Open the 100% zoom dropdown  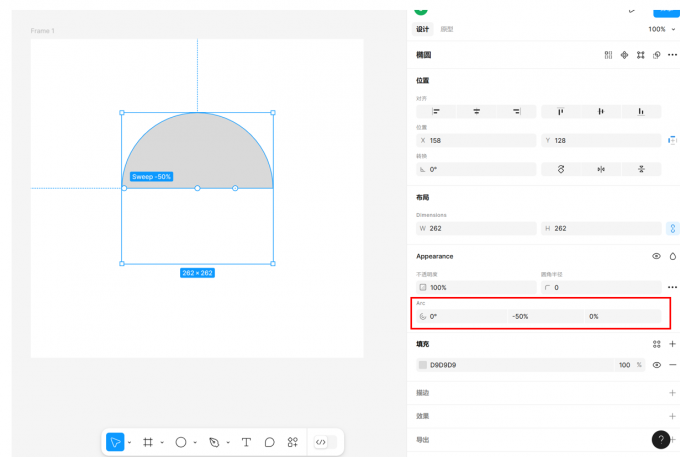(662, 29)
